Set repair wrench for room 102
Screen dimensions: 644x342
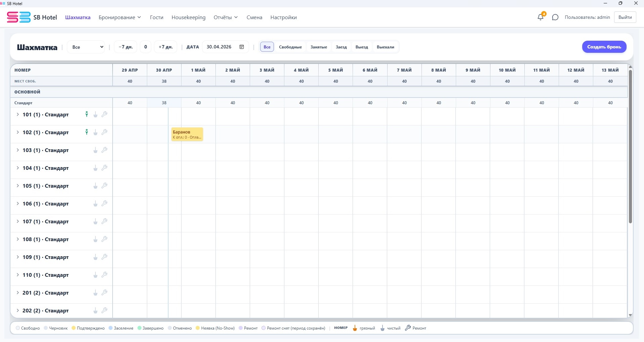[x=105, y=132]
